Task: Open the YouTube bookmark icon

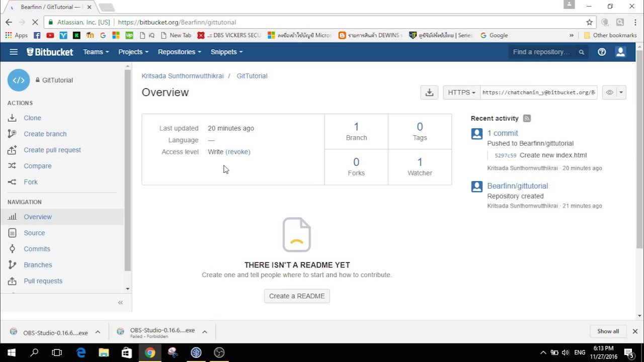Action: click(x=50, y=35)
